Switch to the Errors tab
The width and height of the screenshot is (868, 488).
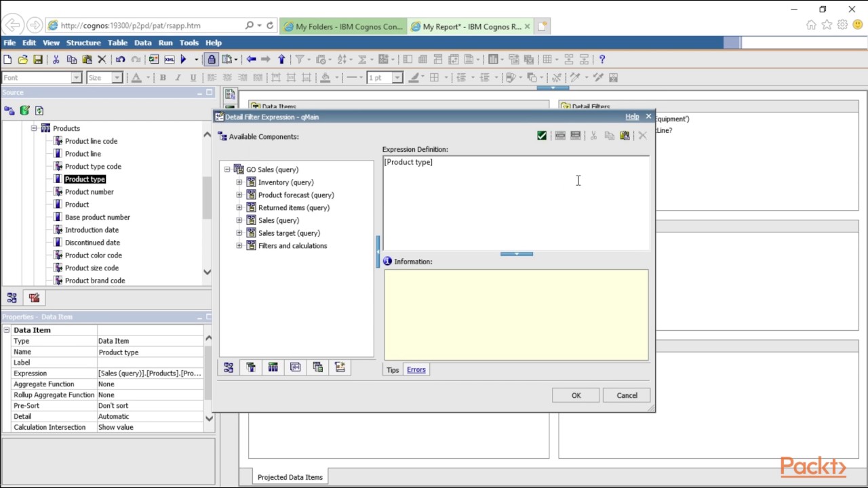[x=416, y=369]
